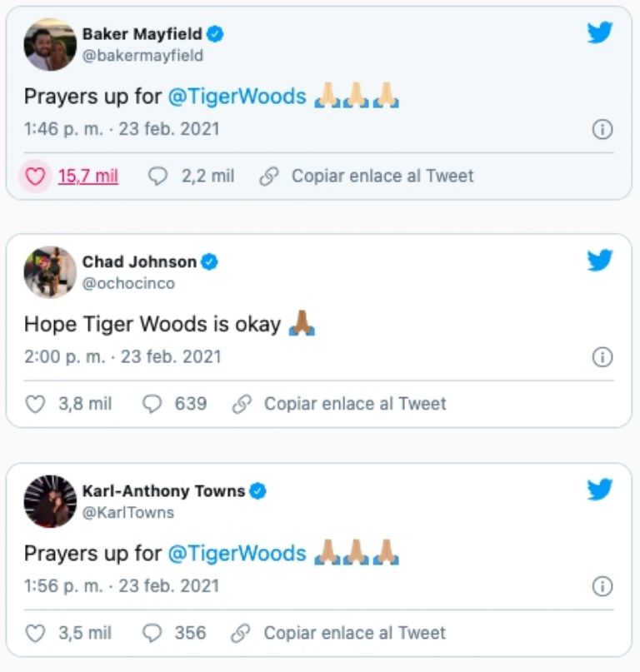
Task: Copy link to Baker Mayfield's tweet
Action: (367, 177)
